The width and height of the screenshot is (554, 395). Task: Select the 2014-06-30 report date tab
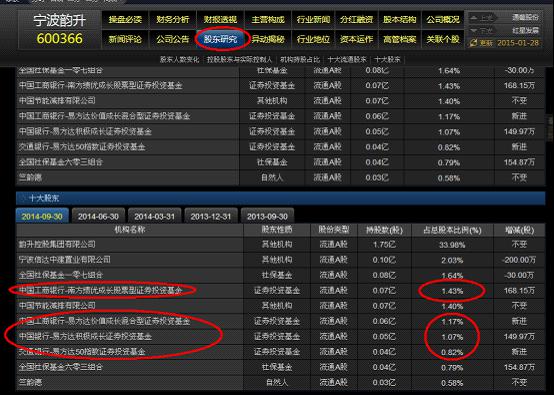tap(98, 216)
